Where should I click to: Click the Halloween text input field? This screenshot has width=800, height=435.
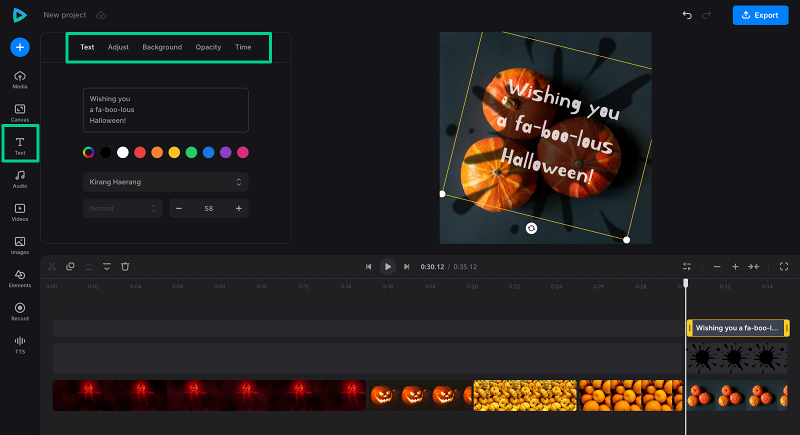tap(165, 110)
